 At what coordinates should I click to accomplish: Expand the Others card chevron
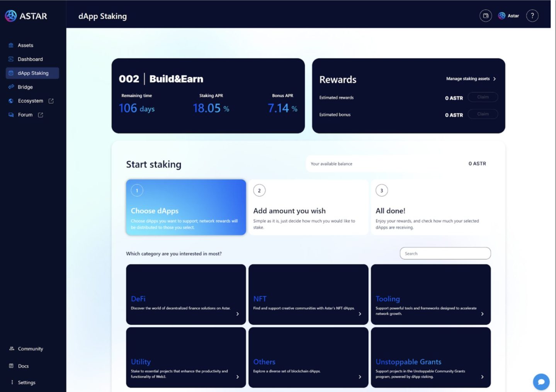[360, 377]
